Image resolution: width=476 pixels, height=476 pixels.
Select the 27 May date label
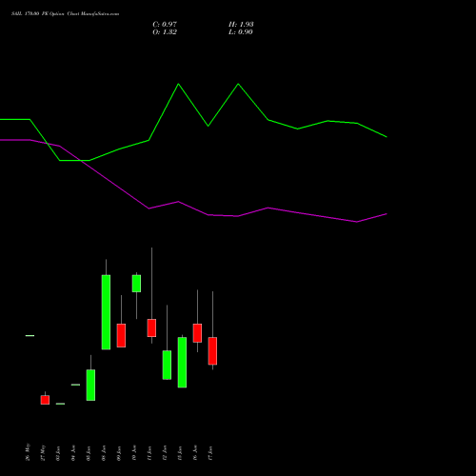[43, 452]
